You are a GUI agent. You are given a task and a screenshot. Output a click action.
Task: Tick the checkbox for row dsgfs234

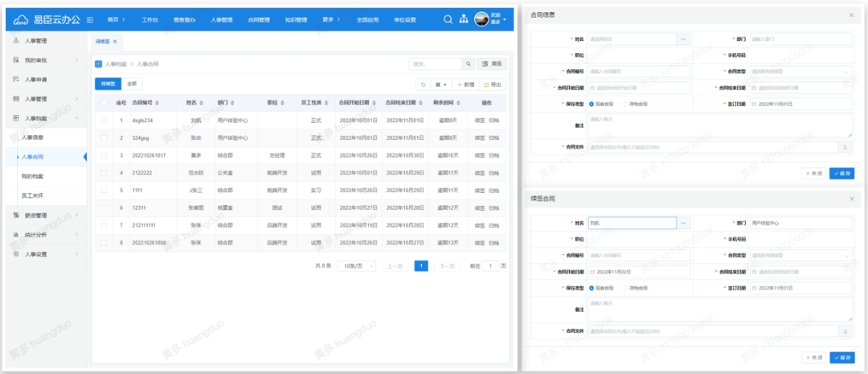click(x=104, y=120)
